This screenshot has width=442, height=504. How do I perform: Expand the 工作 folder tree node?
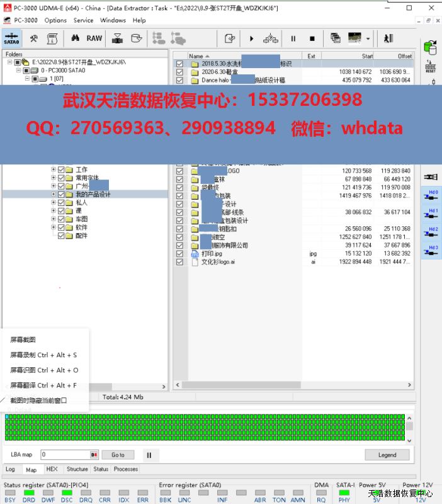tap(54, 170)
